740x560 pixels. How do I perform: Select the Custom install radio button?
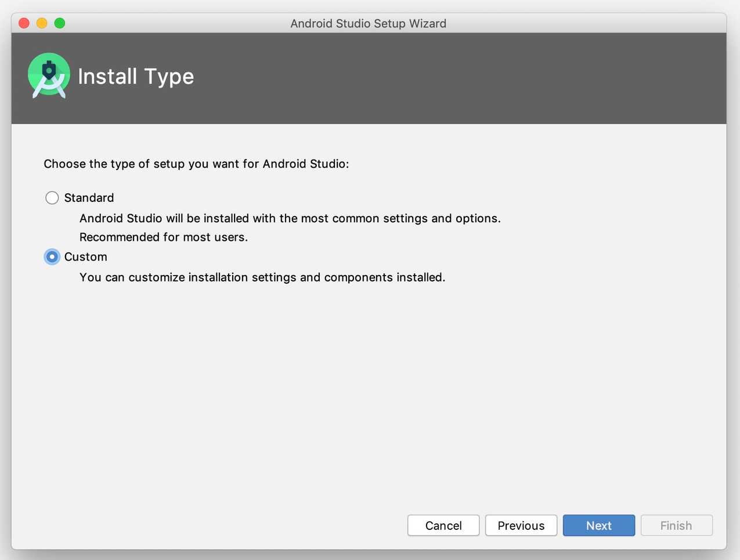tap(52, 256)
